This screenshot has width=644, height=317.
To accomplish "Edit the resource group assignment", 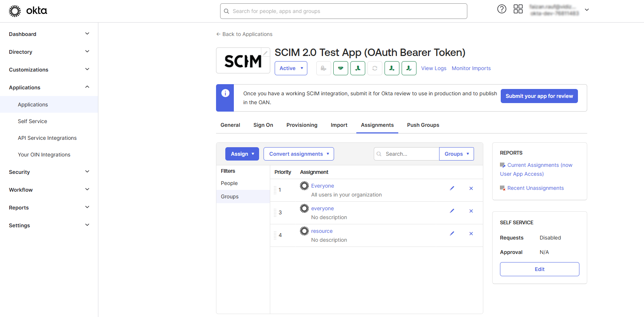I will coord(452,234).
